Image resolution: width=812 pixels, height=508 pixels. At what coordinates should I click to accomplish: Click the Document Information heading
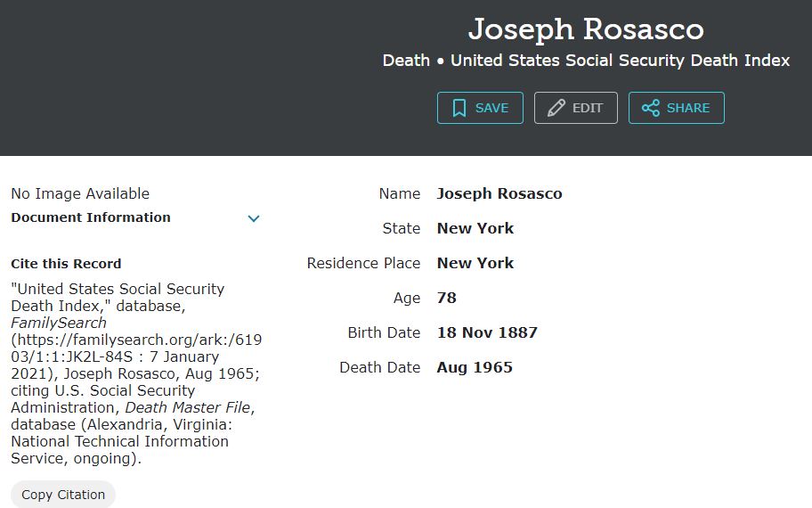coord(91,217)
